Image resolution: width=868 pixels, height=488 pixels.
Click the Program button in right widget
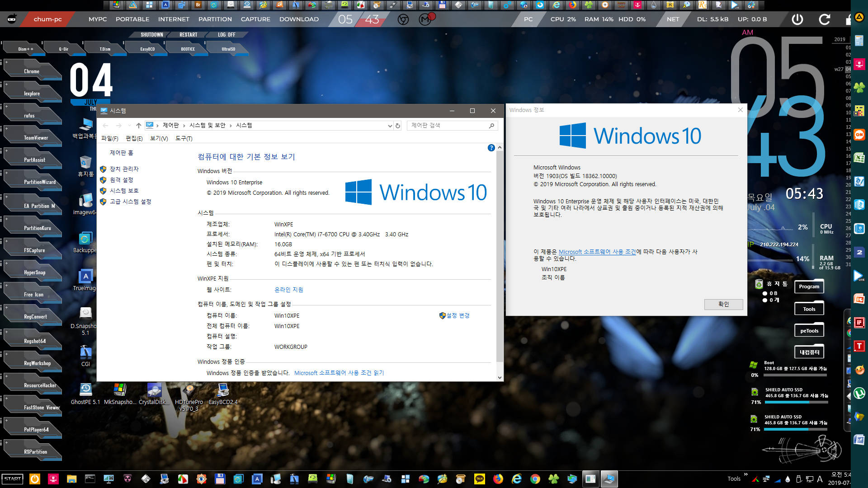pos(809,286)
